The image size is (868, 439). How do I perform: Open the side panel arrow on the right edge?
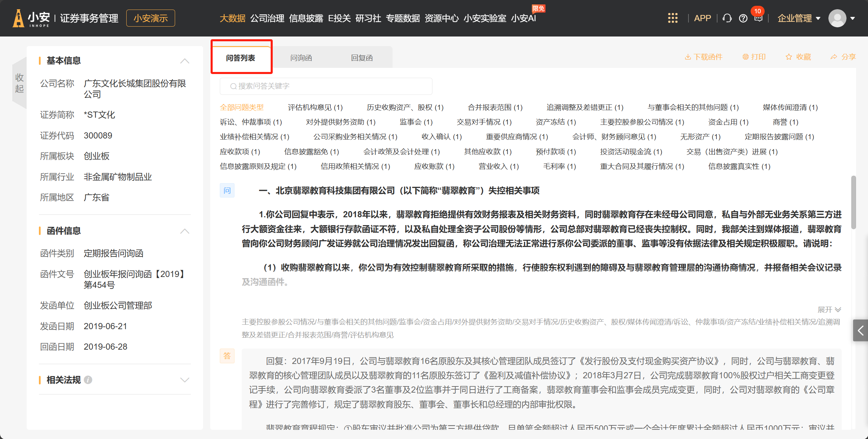point(860,330)
